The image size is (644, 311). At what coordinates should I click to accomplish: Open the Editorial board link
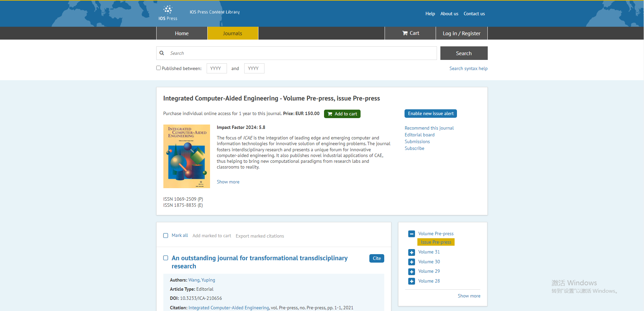(420, 135)
